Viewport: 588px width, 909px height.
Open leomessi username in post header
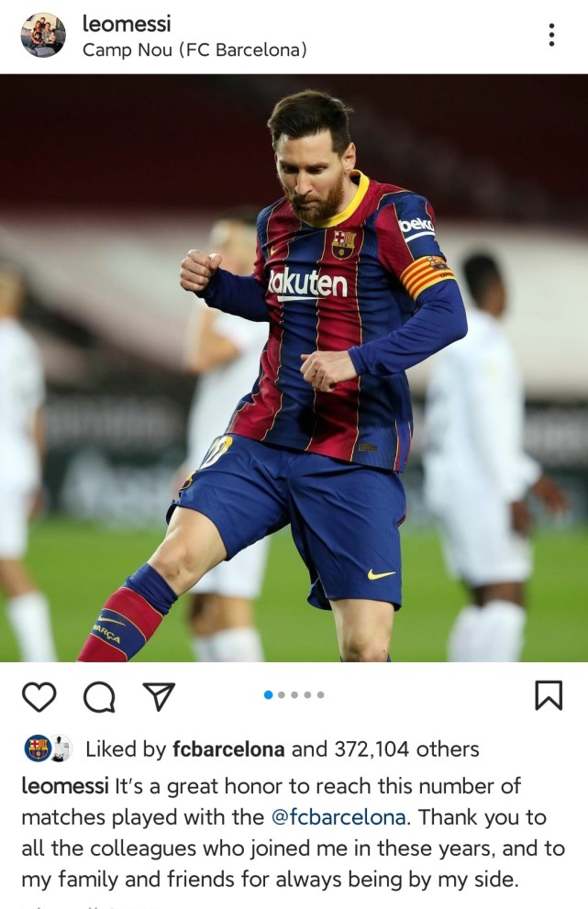(x=127, y=23)
